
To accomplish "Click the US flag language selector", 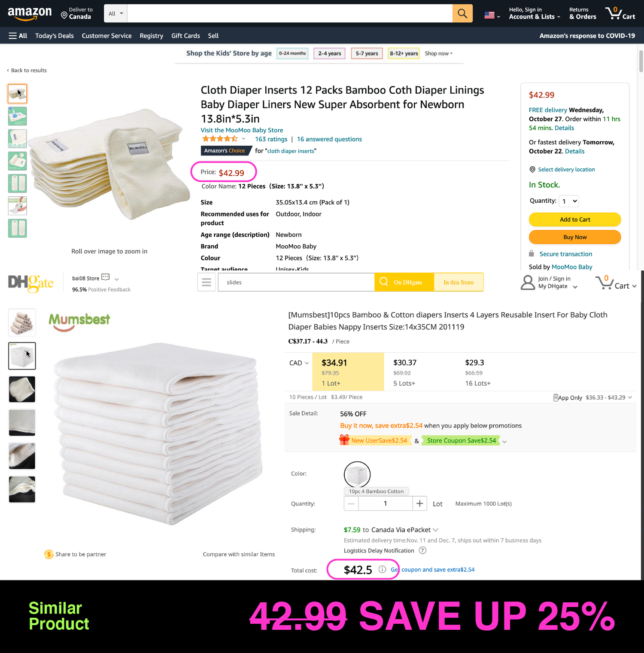I will 492,15.
